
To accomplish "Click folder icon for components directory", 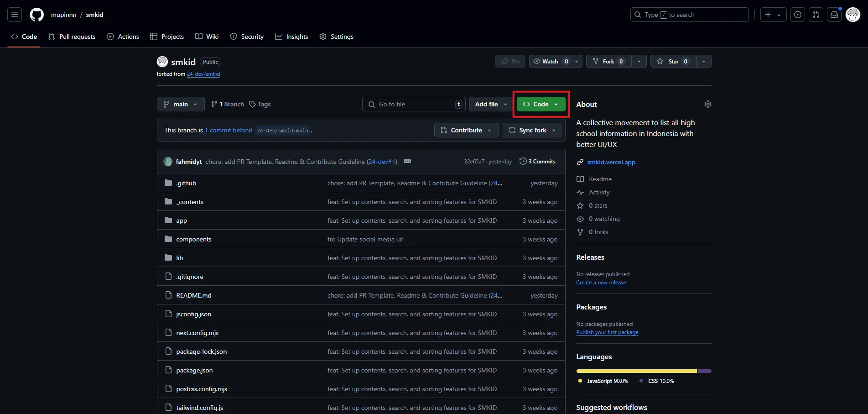I will [168, 239].
